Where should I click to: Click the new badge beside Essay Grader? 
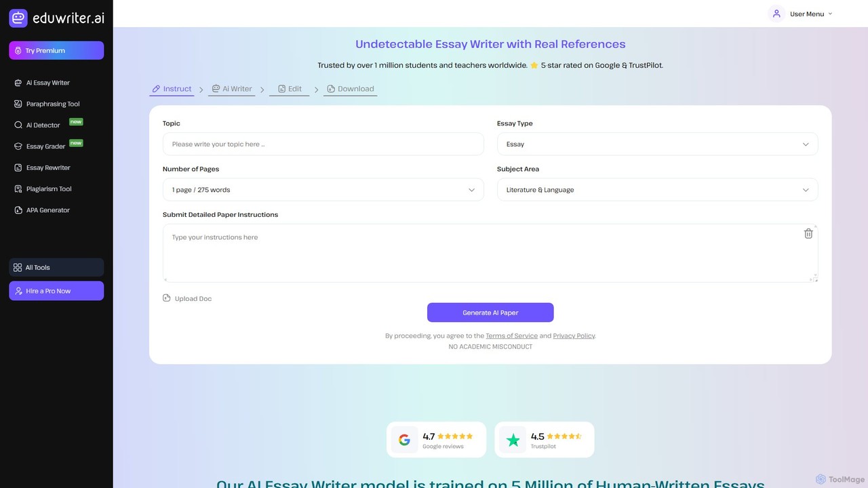point(76,143)
